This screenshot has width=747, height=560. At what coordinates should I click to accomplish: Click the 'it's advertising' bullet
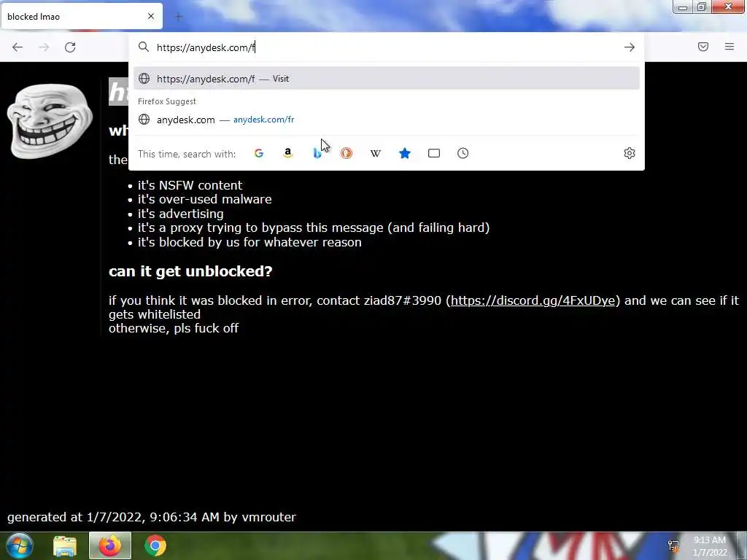tap(181, 214)
